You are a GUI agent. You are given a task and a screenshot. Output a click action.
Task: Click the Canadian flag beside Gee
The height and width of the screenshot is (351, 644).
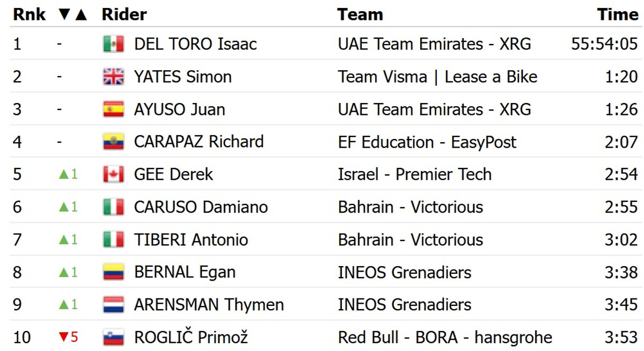click(113, 174)
